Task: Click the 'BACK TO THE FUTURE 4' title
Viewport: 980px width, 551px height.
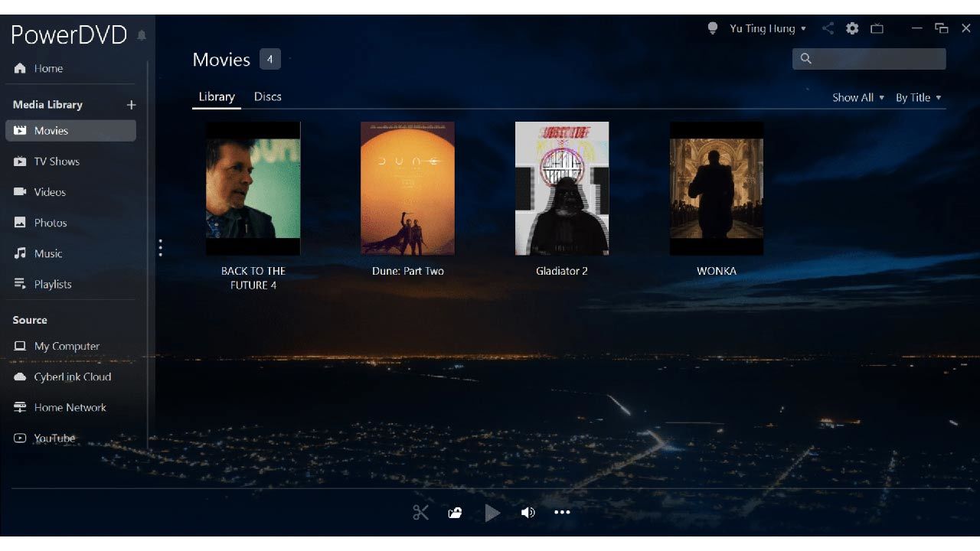Action: 253,278
